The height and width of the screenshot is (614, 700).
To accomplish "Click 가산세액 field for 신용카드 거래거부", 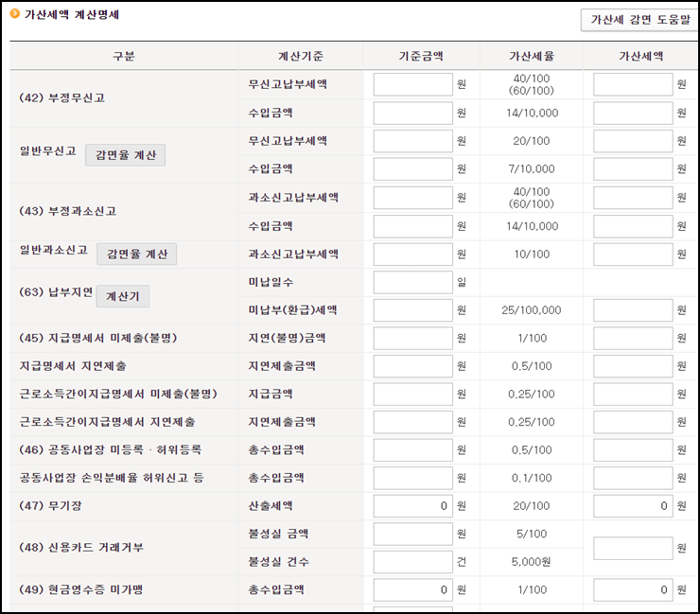I will [633, 549].
